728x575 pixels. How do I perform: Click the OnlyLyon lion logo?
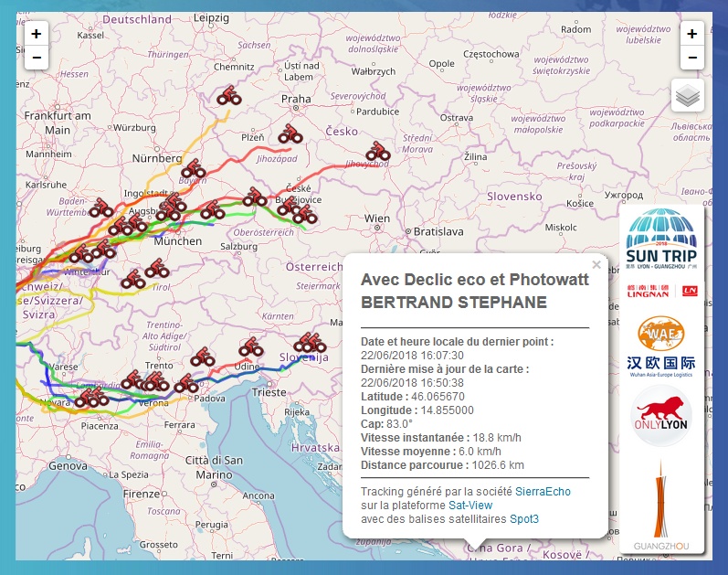click(661, 415)
